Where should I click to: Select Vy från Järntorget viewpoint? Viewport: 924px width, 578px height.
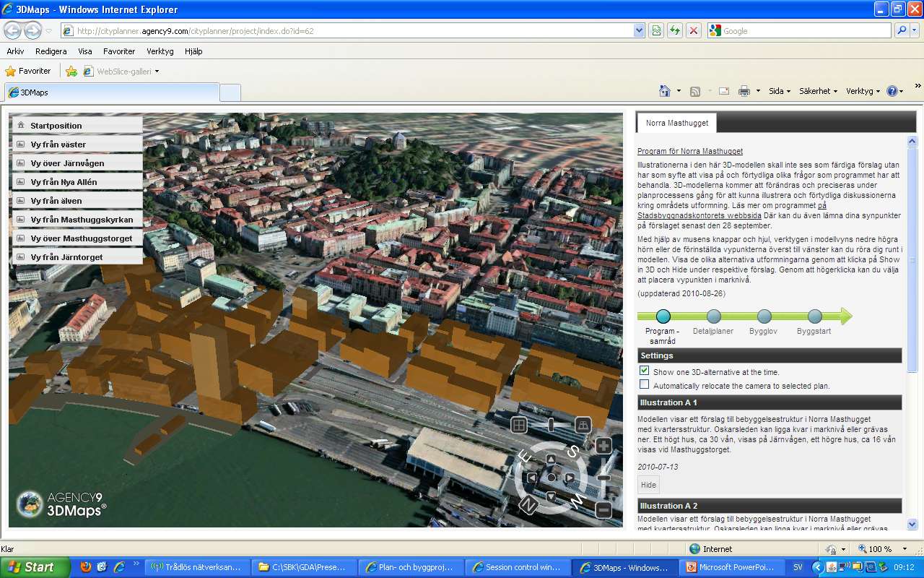pos(77,257)
